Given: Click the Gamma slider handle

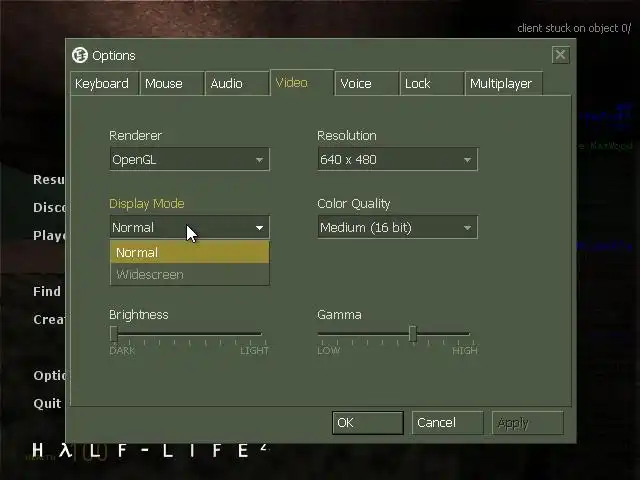Looking at the screenshot, I should 413,333.
